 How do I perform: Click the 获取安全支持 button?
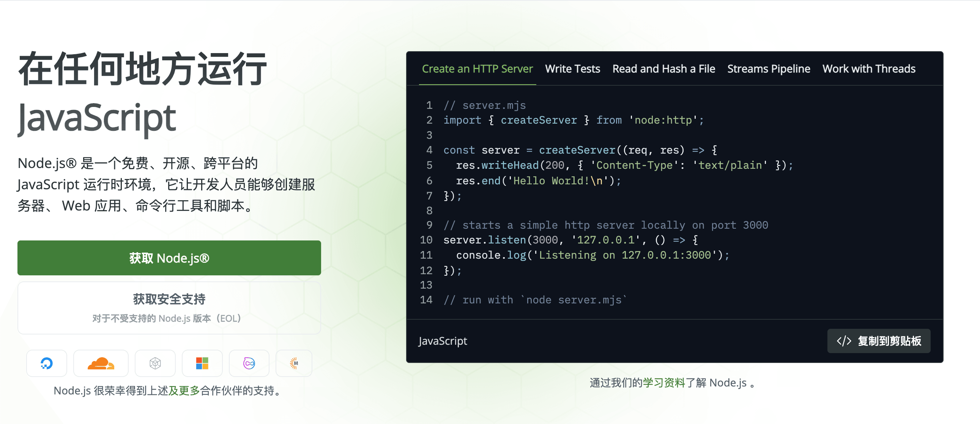tap(169, 308)
